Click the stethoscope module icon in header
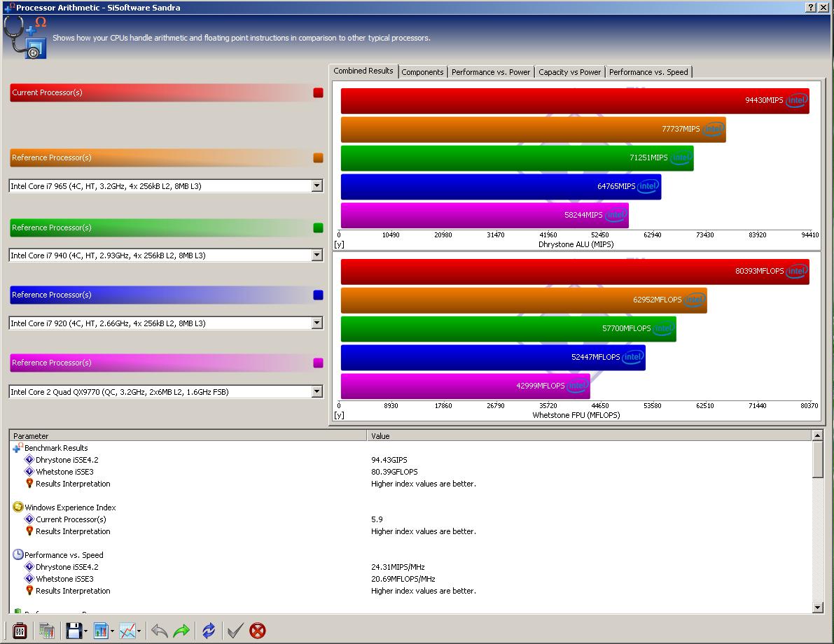The width and height of the screenshot is (834, 644). 25,36
